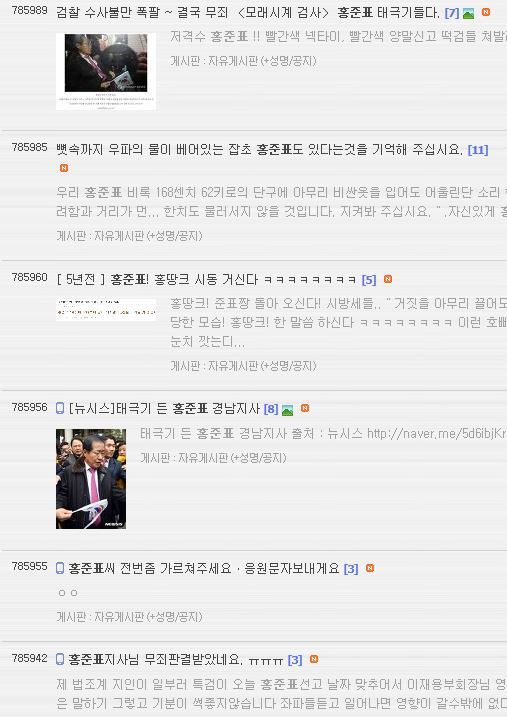Click the photo thumbnail of man holding flag
507x717 pixels.
pos(91,479)
